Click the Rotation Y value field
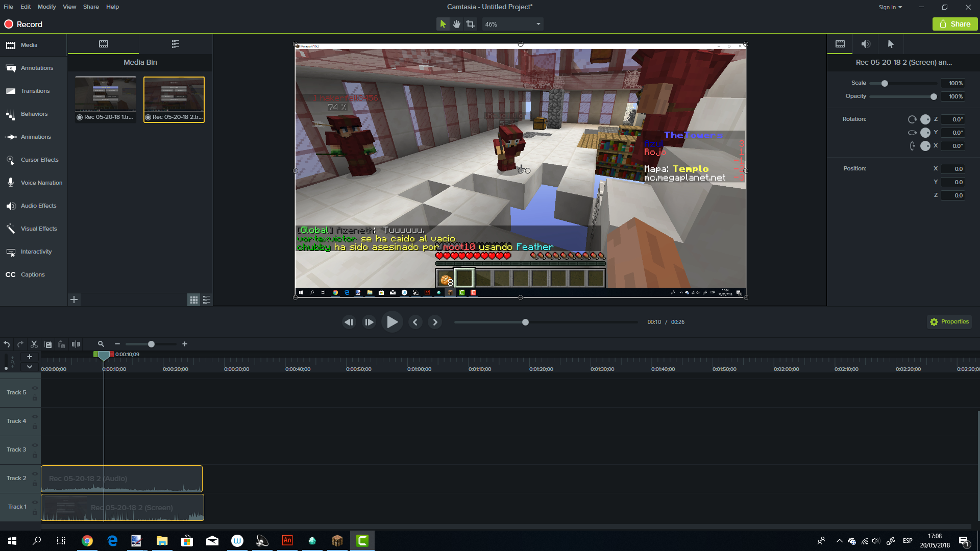Screen dimensions: 980x551 tap(953, 133)
